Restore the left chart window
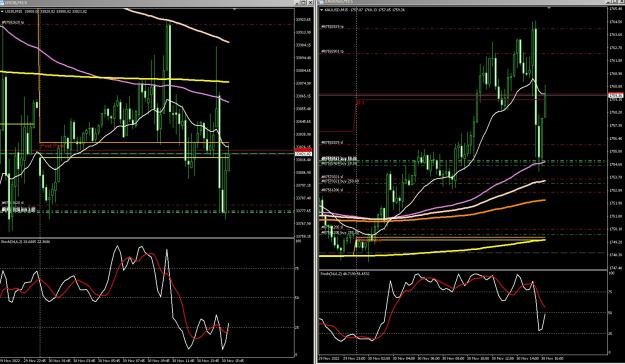This screenshot has width=625, height=364. click(304, 3)
